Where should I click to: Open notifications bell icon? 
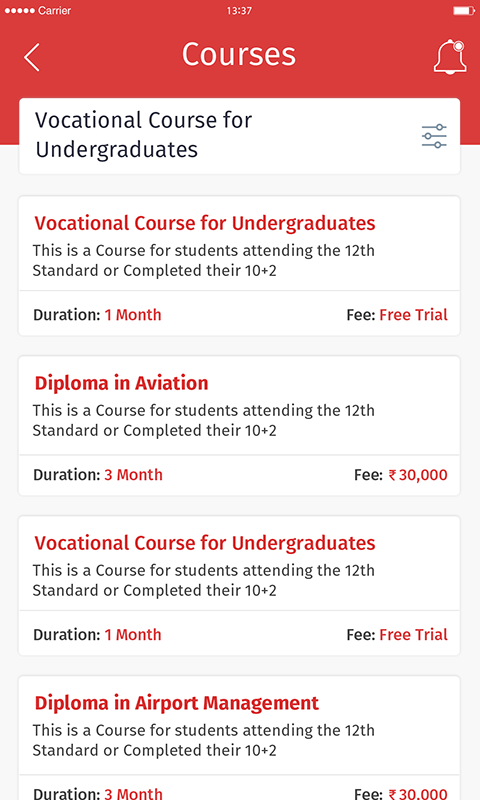coord(450,57)
